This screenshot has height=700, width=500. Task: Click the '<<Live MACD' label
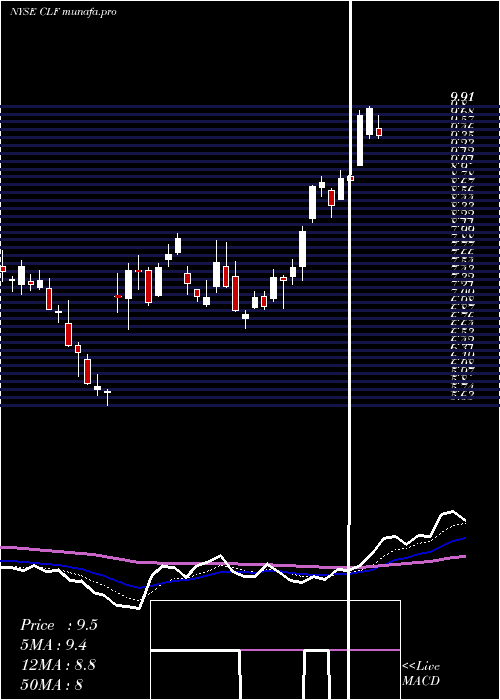pos(421,673)
